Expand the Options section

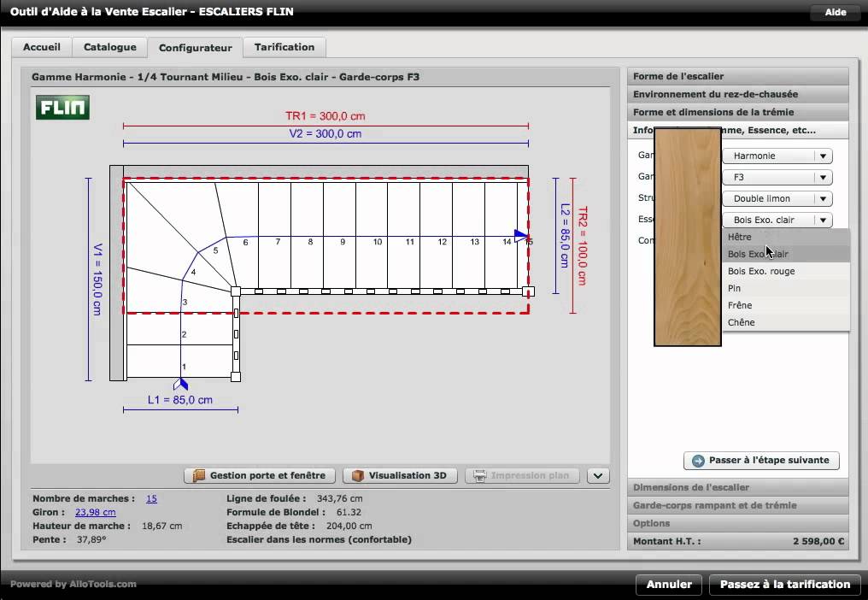coord(737,523)
